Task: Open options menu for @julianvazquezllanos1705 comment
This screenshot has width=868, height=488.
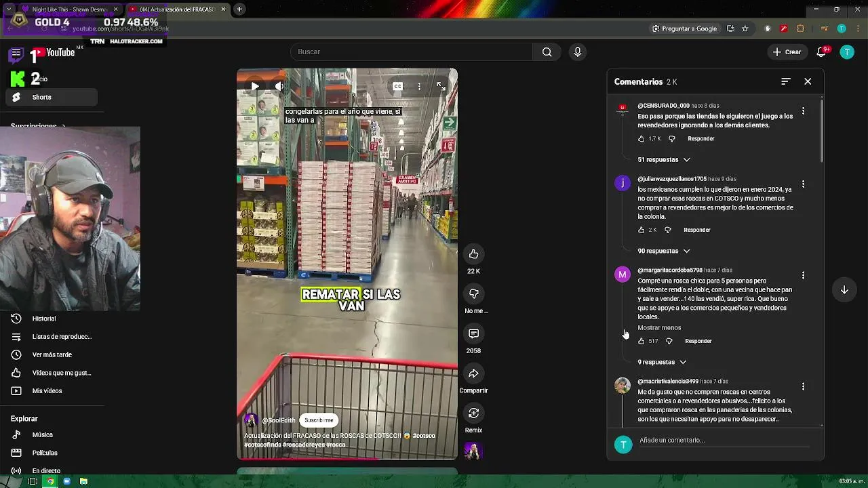Action: pos(803,184)
